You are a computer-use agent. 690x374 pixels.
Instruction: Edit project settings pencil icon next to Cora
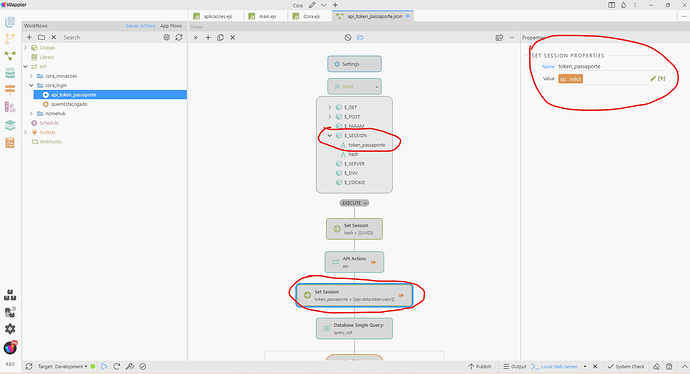click(x=312, y=5)
